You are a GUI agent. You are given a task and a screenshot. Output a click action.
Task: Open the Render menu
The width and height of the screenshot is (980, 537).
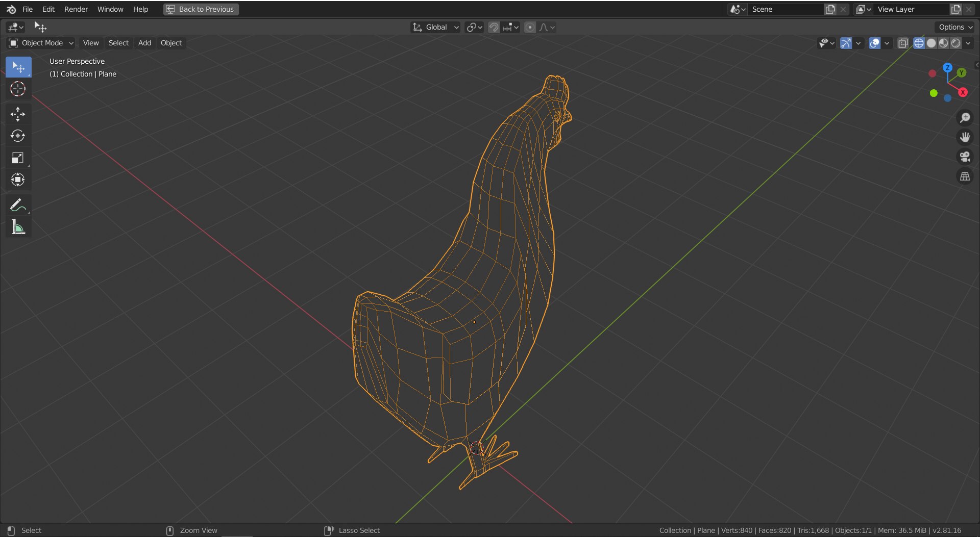point(76,9)
